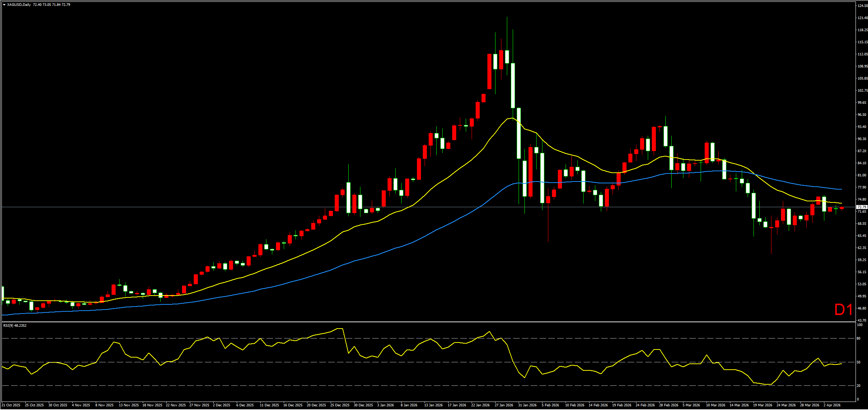The height and width of the screenshot is (410, 868).
Task: Click the RSI 80 level scale label
Action: [858, 338]
